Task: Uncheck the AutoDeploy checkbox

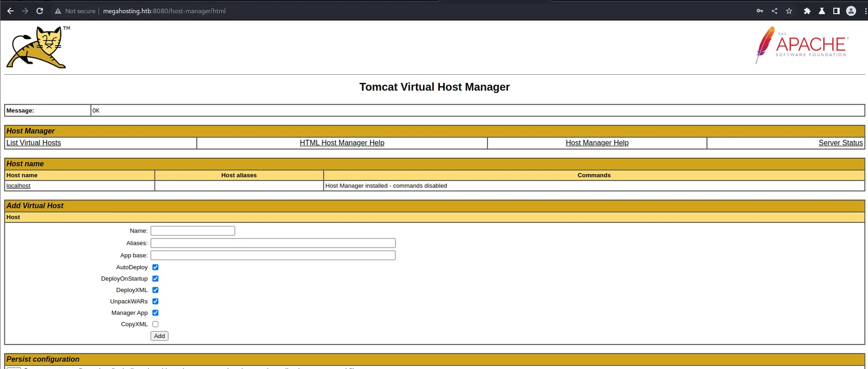Action: (x=155, y=267)
